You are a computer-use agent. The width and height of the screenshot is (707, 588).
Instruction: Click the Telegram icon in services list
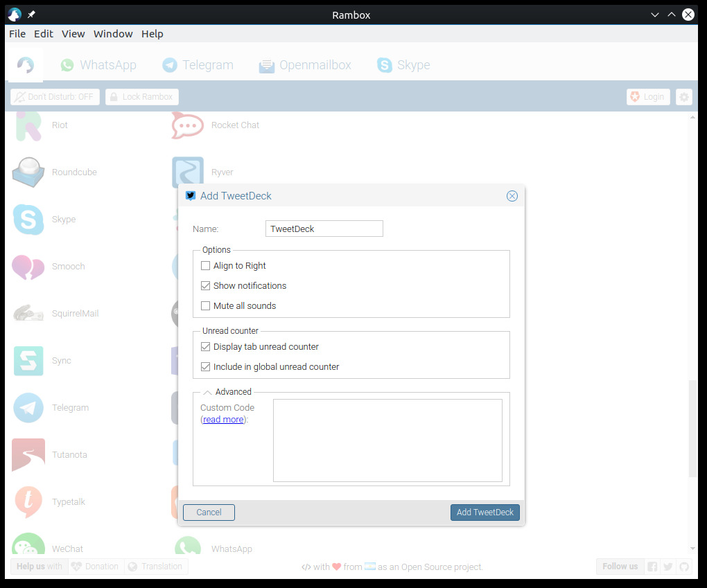pos(28,408)
